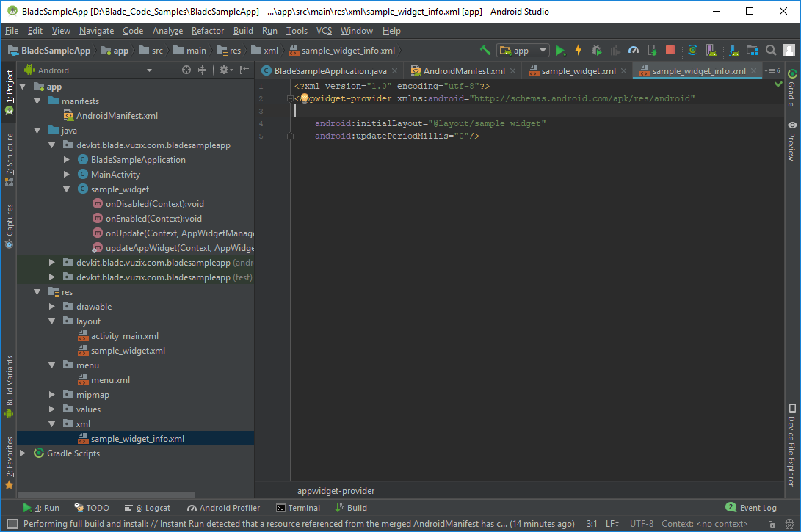Image resolution: width=801 pixels, height=532 pixels.
Task: Open the AVD Manager icon
Action: [711, 50]
